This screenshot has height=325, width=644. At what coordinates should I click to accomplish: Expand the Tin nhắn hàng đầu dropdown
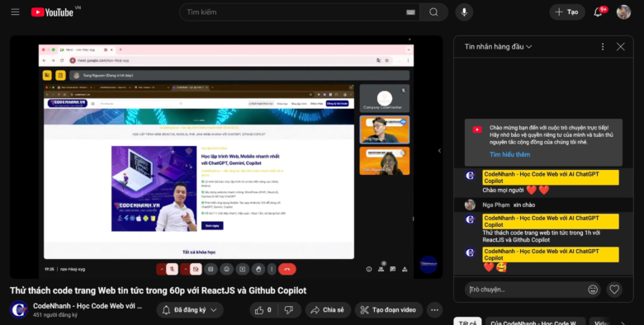pyautogui.click(x=498, y=47)
